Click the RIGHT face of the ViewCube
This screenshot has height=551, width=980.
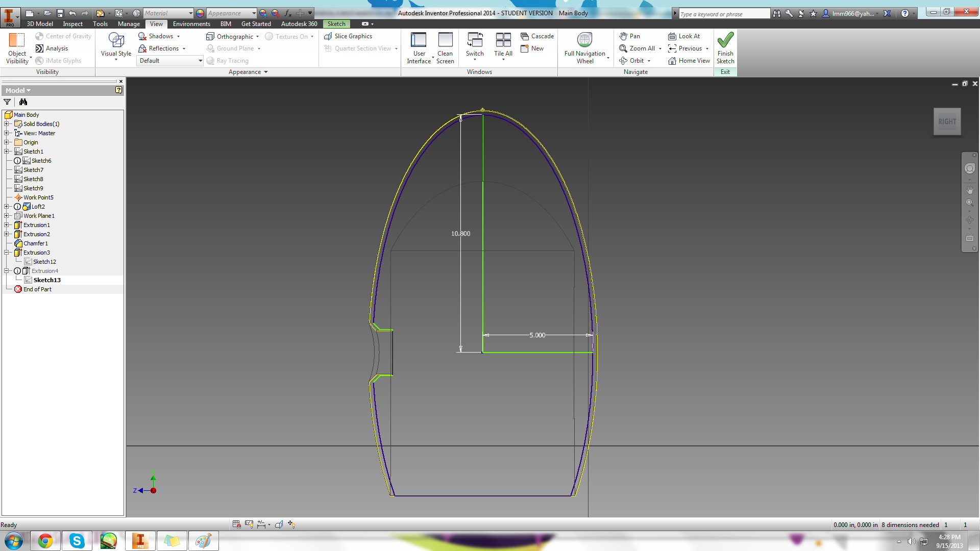947,121
